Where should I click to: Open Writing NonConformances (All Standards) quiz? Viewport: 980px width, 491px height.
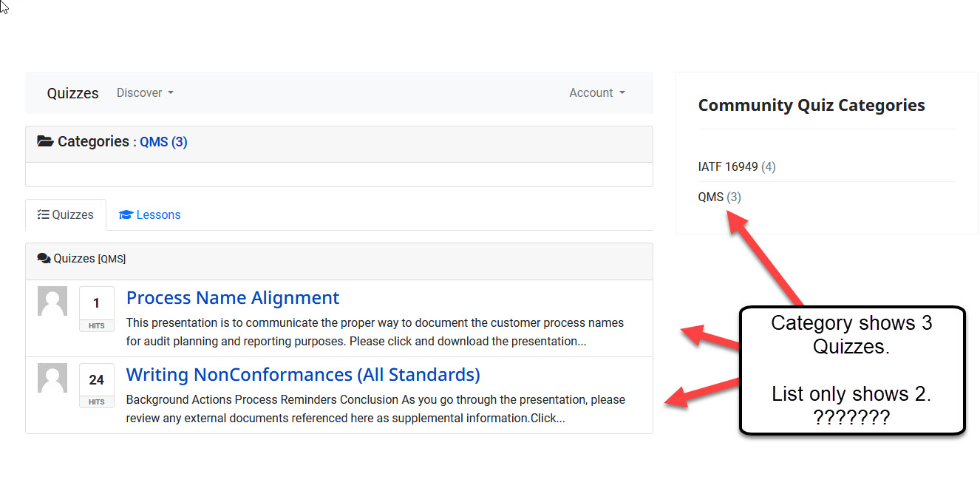tap(303, 375)
